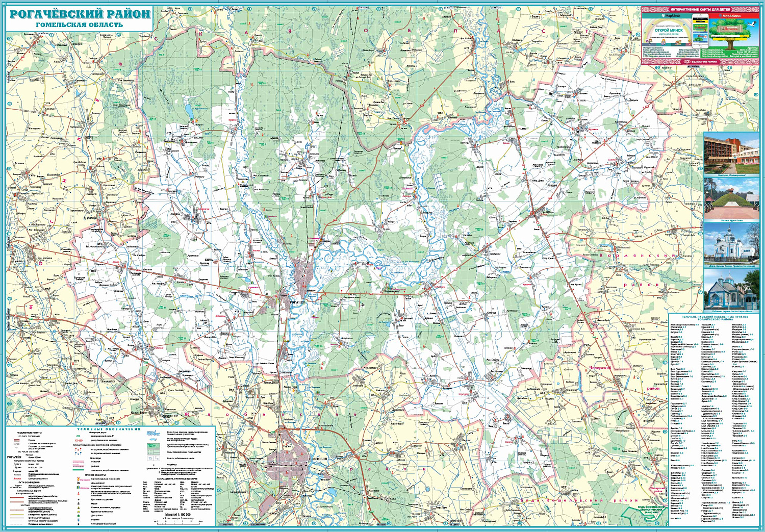The width and height of the screenshot is (765, 532).
Task: Open the white and blue church photo
Action: 731,244
